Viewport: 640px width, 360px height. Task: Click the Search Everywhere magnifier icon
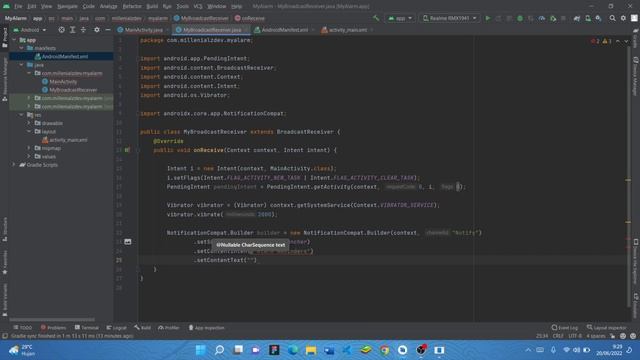pyautogui.click(x=612, y=18)
